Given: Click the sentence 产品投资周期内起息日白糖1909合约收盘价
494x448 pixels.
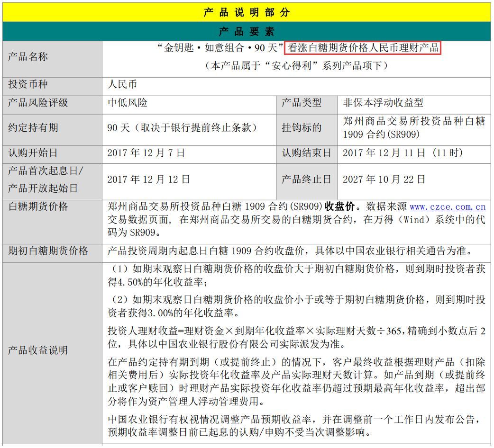Looking at the screenshot, I should point(206,251).
